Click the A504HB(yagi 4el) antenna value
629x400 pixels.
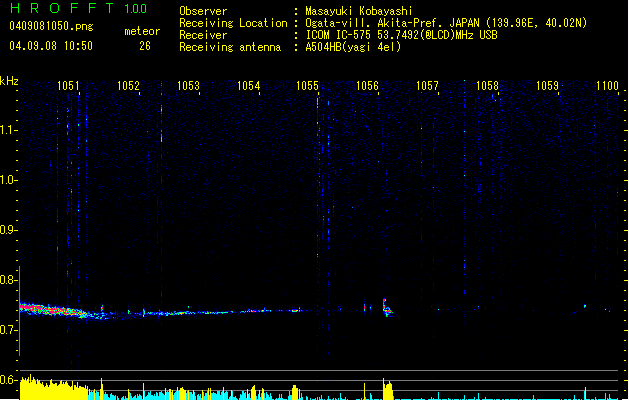click(353, 47)
